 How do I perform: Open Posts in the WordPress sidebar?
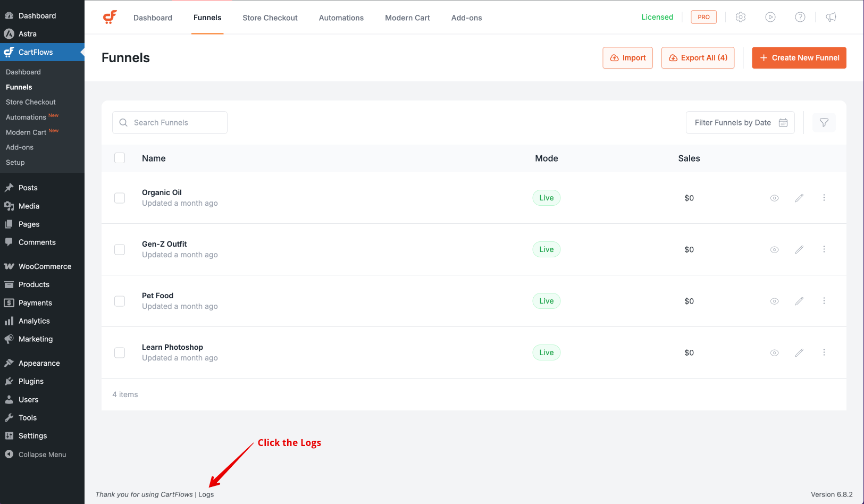pos(42,188)
